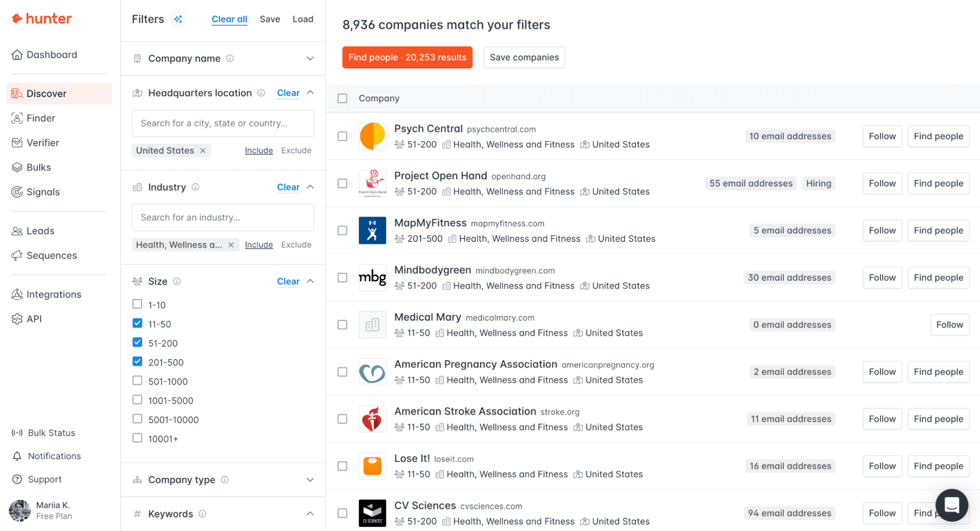Viewport: 980px width, 531px height.
Task: Go to Finder in the sidebar
Action: (40, 118)
